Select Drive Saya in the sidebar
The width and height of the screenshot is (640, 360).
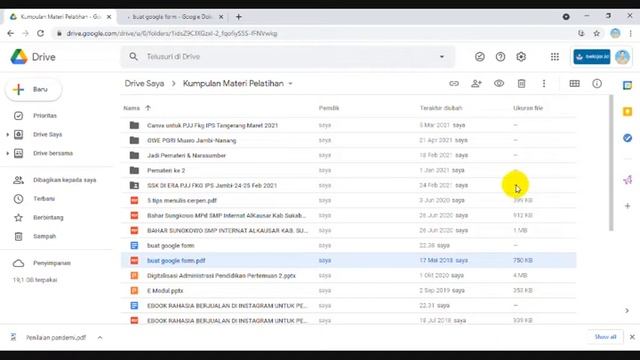click(47, 134)
